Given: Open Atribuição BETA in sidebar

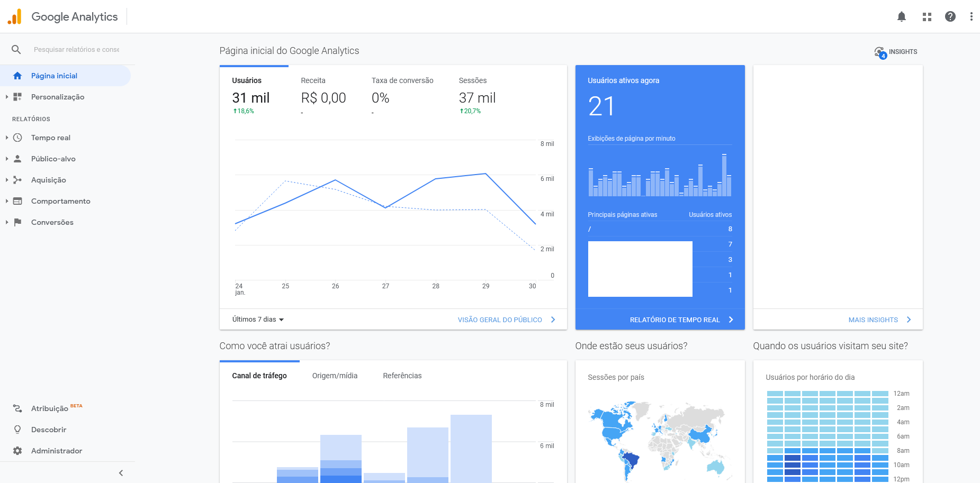Looking at the screenshot, I should 49,408.
